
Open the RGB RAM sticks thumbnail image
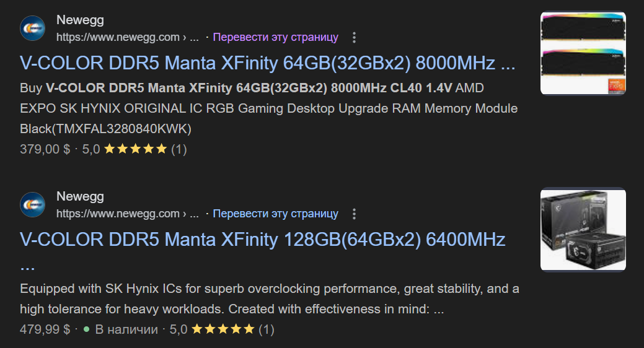pos(583,53)
